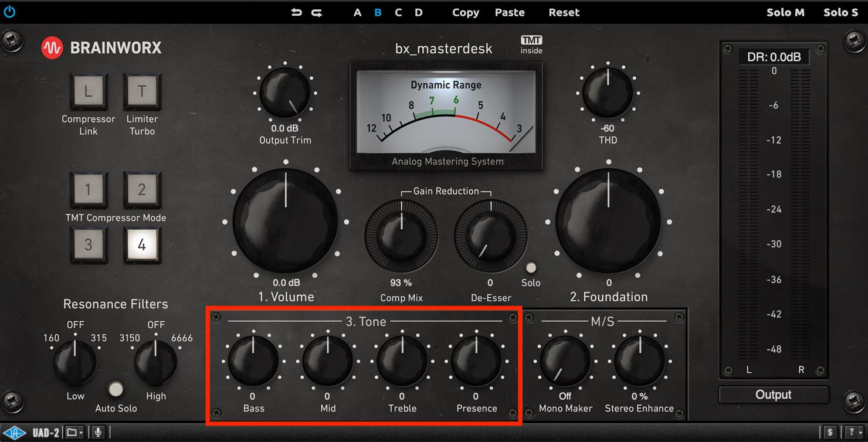The width and height of the screenshot is (868, 442).
Task: Click the De-Esser knob
Action: [x=491, y=235]
